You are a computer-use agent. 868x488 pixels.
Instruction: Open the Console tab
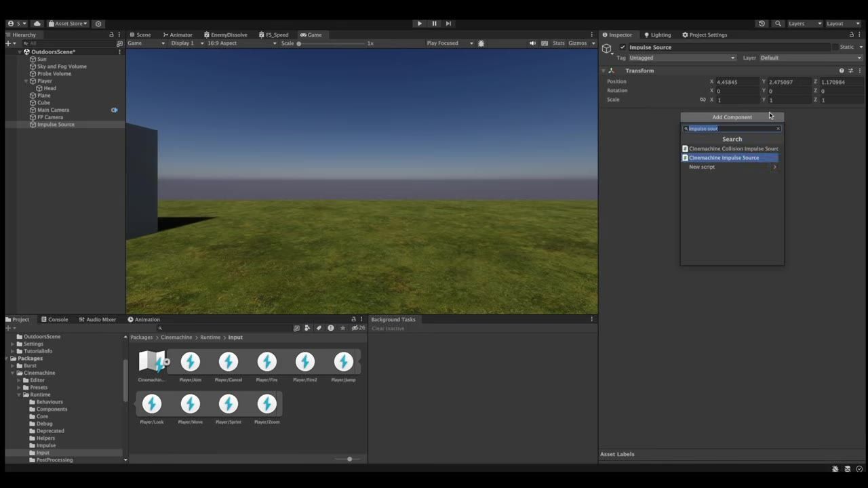(54, 319)
